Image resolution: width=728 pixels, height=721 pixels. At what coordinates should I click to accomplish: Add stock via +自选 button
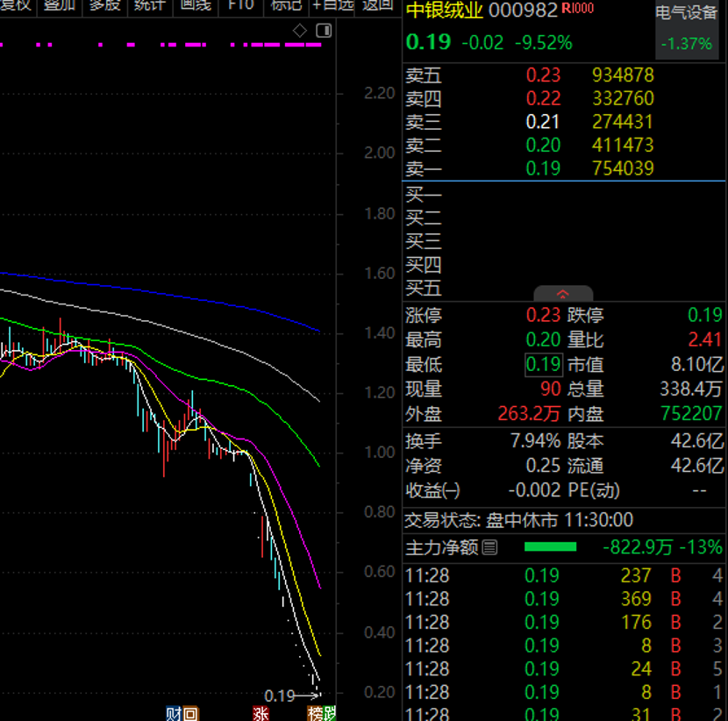[x=332, y=5]
